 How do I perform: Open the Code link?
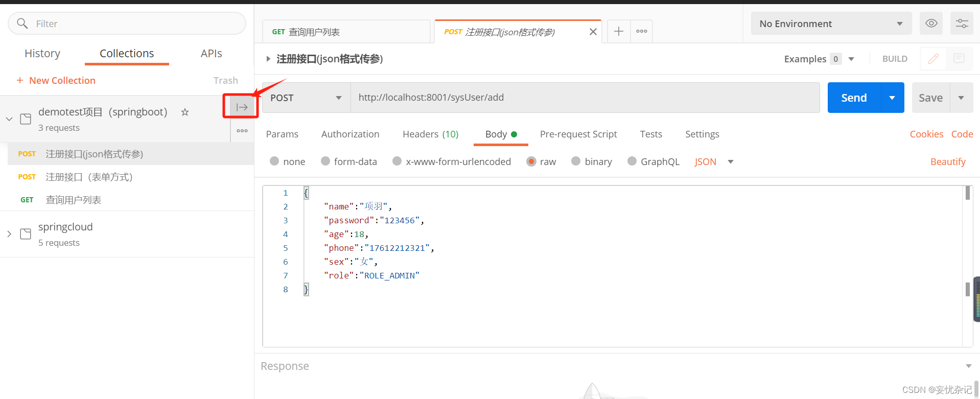962,134
